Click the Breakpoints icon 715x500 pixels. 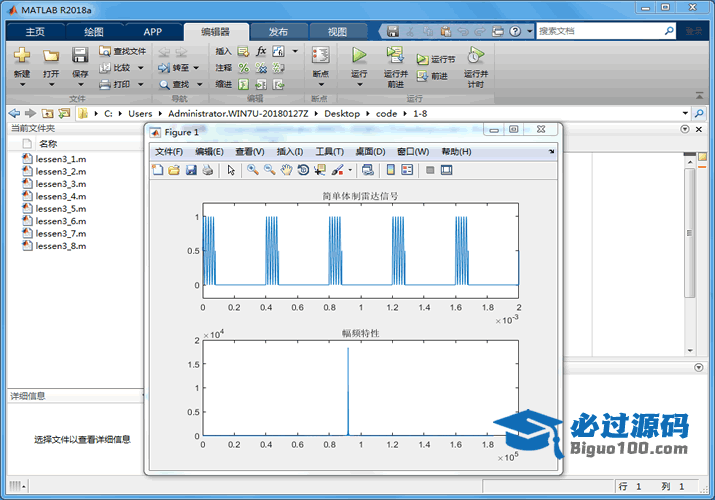[321, 55]
